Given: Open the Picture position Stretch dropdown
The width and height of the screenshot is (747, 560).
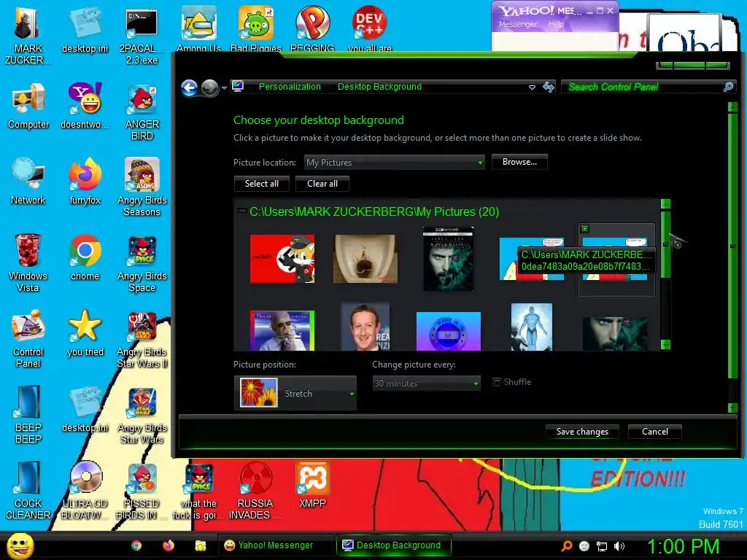Looking at the screenshot, I should [295, 393].
